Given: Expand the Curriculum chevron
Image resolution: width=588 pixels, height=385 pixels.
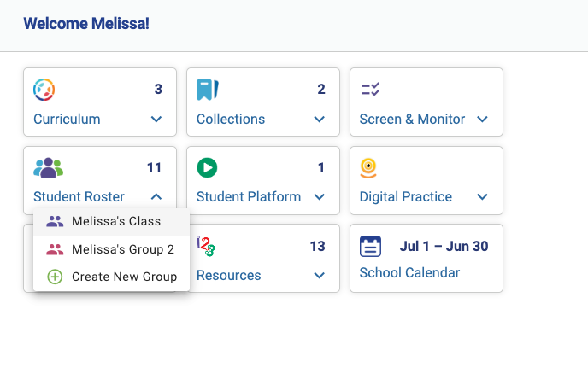Looking at the screenshot, I should [156, 120].
